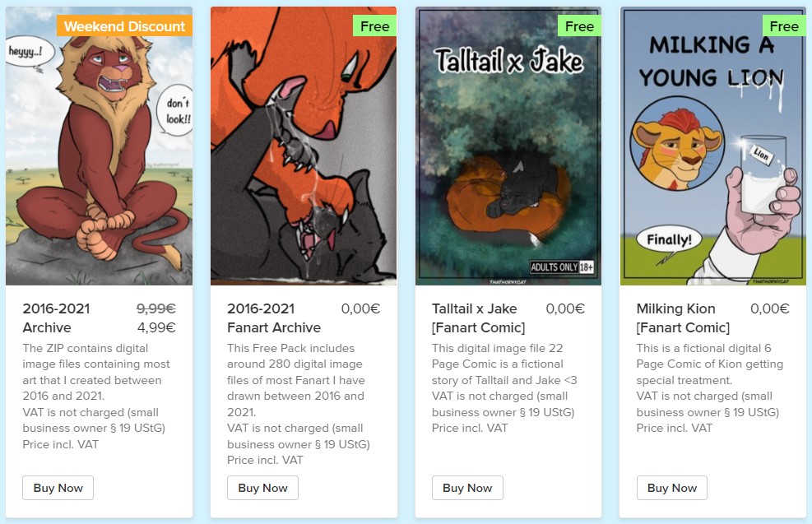Open the Talltail x Jake cover thumbnail

[x=508, y=146]
